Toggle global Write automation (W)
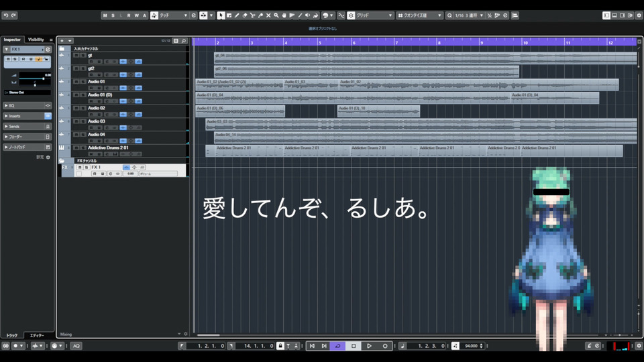 136,15
